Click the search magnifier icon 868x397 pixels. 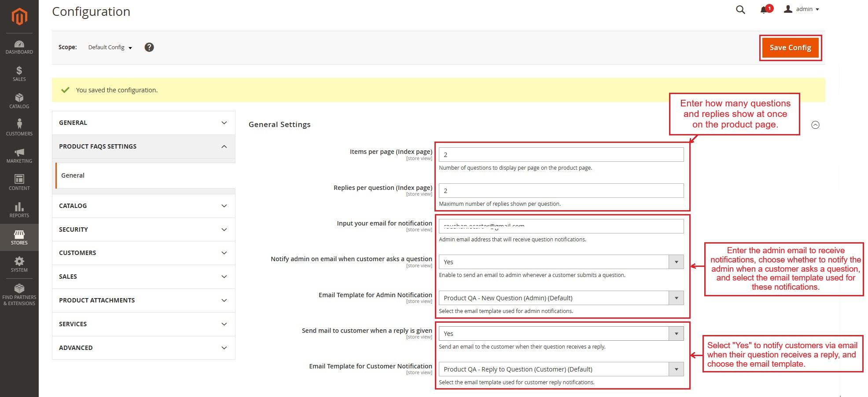click(740, 10)
